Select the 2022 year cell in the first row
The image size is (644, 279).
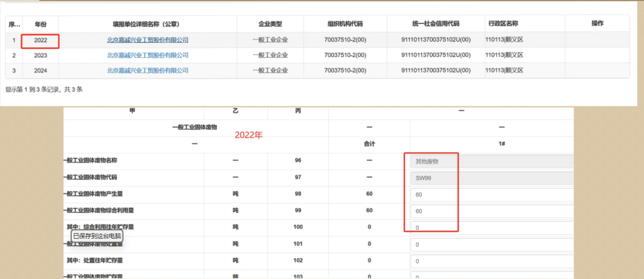click(x=41, y=40)
